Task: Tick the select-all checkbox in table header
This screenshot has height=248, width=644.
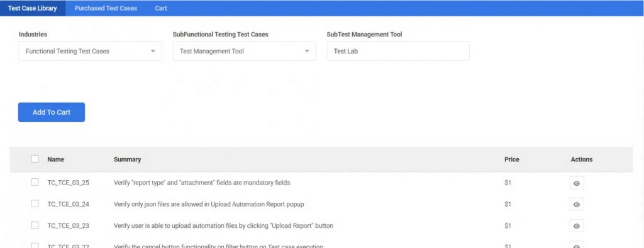Action: click(x=35, y=159)
